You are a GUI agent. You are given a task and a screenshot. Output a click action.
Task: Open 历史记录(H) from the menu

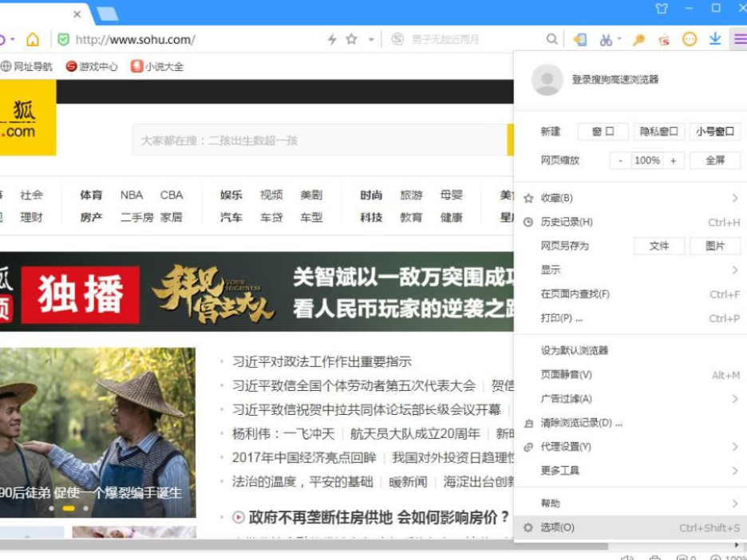tap(630, 222)
